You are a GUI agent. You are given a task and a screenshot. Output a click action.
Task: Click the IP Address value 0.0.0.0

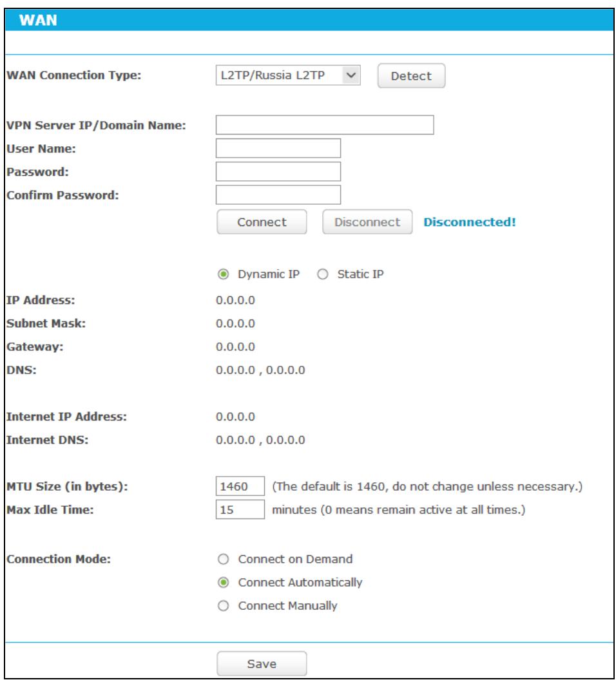(x=236, y=300)
